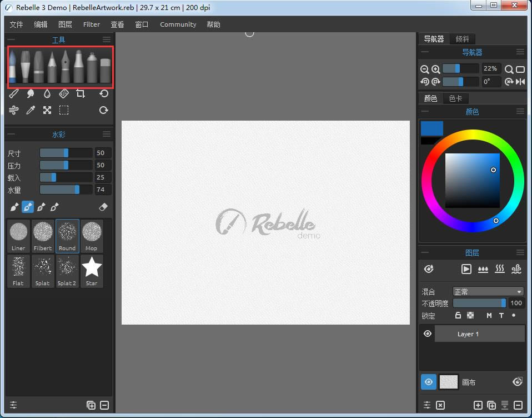Click the 尺寸 size slider

(66, 153)
